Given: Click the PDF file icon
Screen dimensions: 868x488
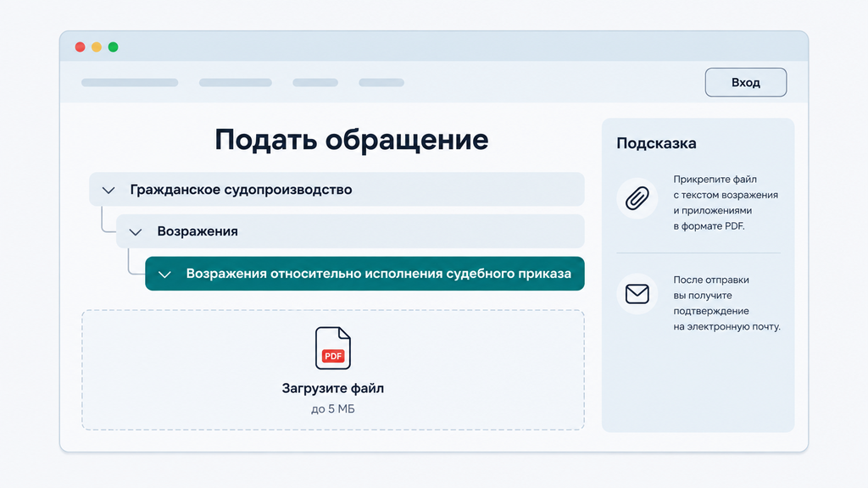Looking at the screenshot, I should pos(332,348).
